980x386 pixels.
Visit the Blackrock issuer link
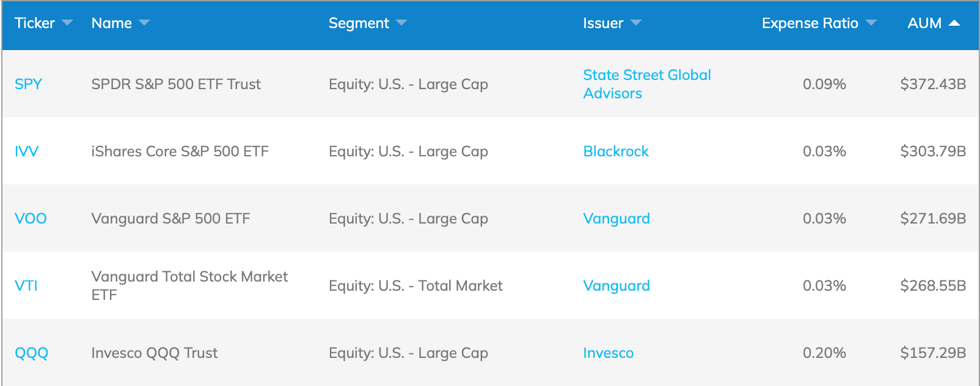coord(616,151)
